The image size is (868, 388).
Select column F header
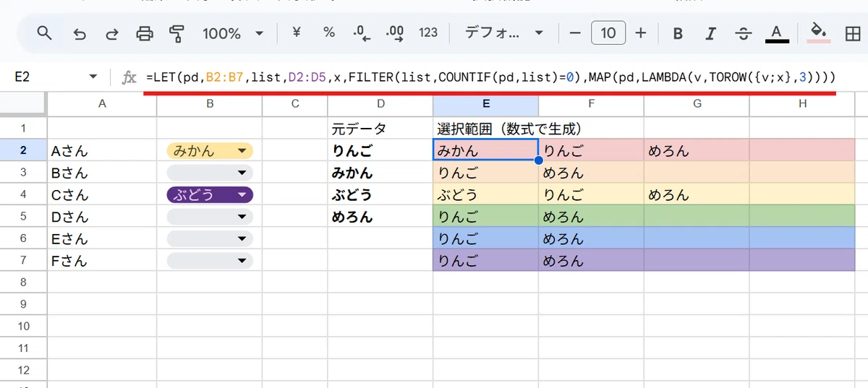point(591,104)
